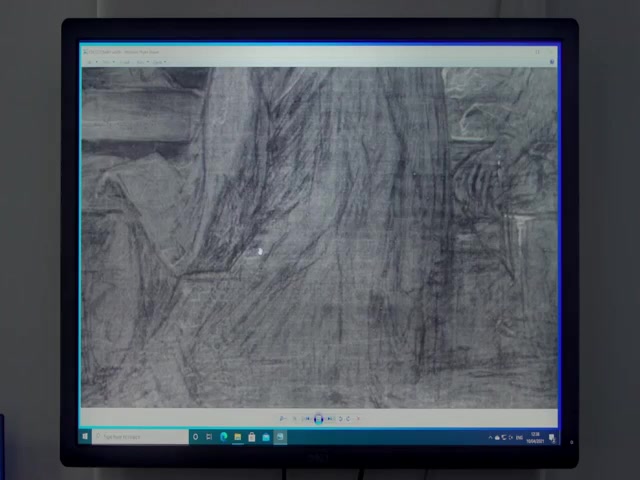
Task: Open Task View from the taskbar
Action: tap(209, 437)
